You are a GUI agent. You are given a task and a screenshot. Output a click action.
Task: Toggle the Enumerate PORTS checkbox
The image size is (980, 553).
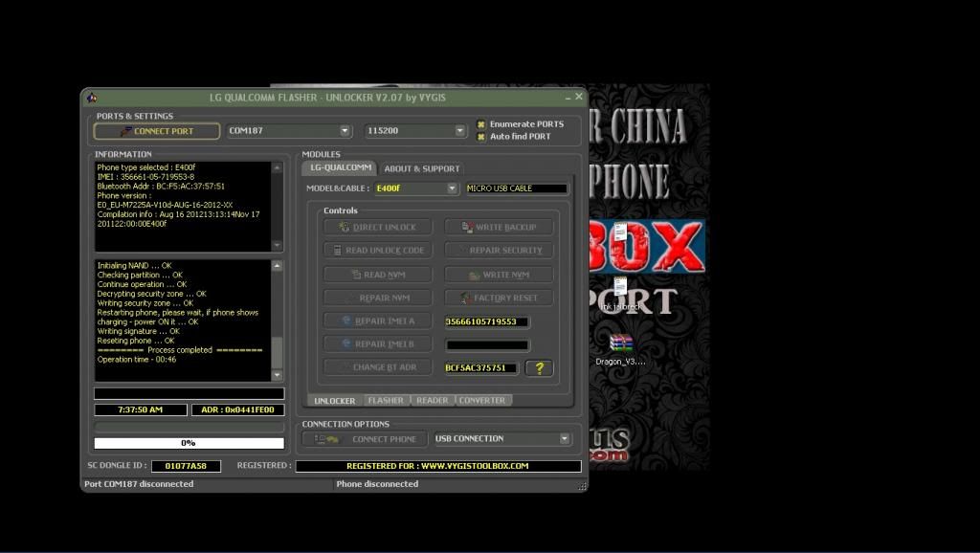coord(481,124)
